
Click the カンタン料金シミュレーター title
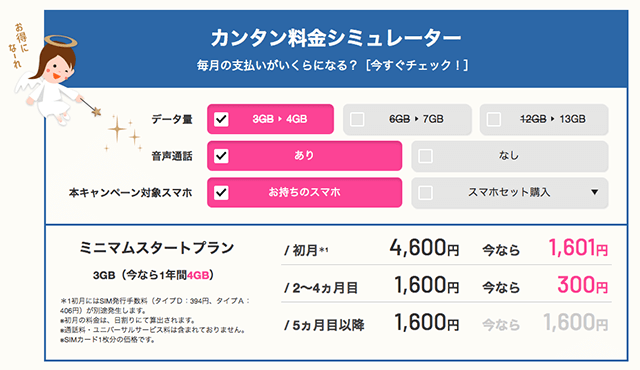click(336, 38)
